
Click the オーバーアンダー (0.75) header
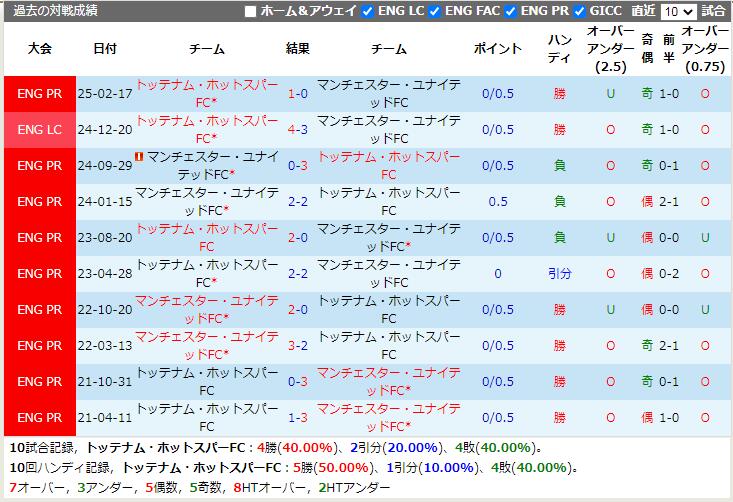tap(705, 49)
